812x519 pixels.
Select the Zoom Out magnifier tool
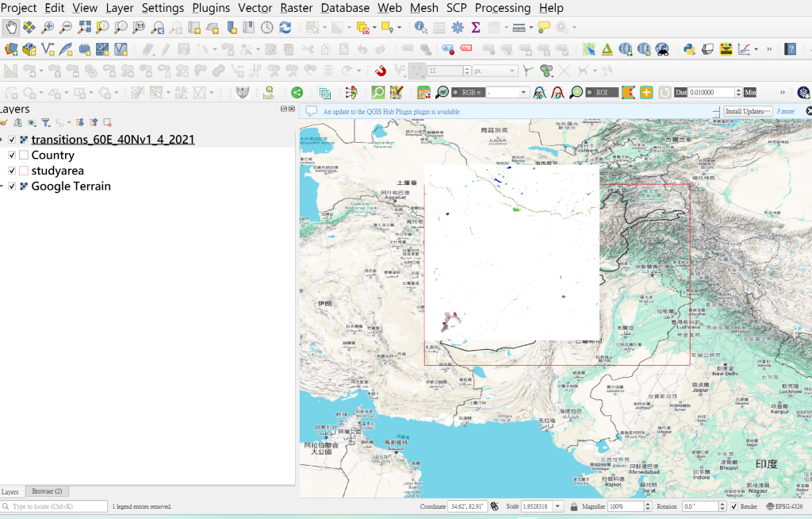[x=65, y=27]
